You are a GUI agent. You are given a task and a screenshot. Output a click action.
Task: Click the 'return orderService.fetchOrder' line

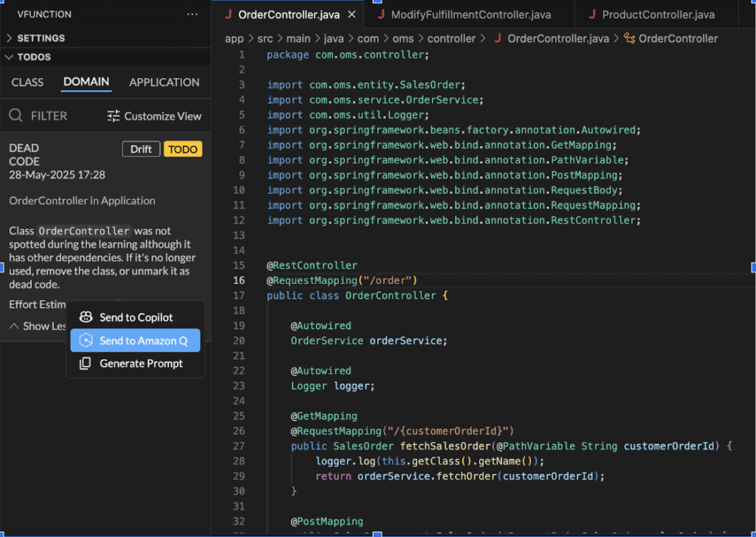click(460, 477)
